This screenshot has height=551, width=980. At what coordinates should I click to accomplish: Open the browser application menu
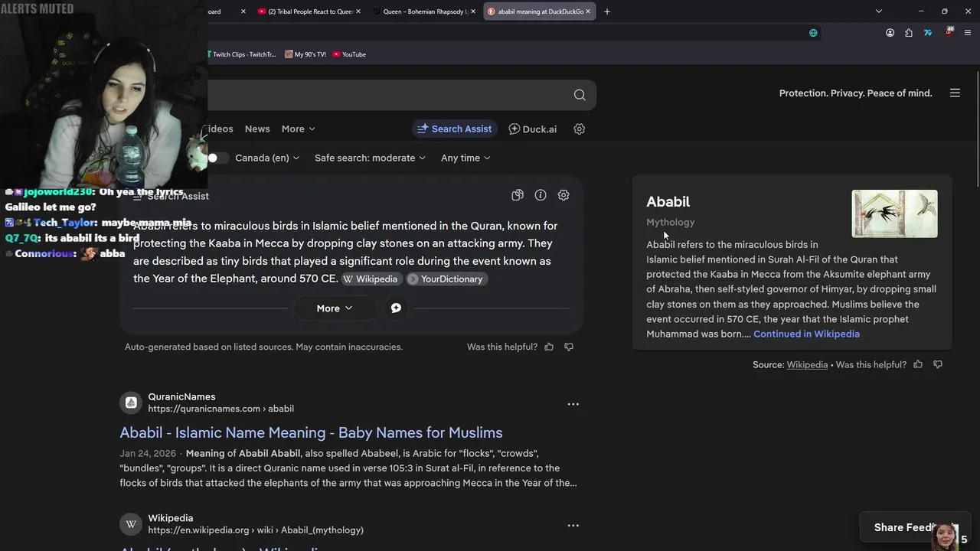point(968,33)
